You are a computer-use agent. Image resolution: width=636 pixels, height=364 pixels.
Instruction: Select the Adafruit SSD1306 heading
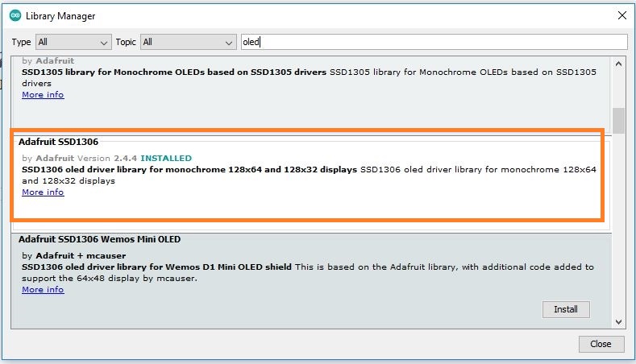point(58,142)
